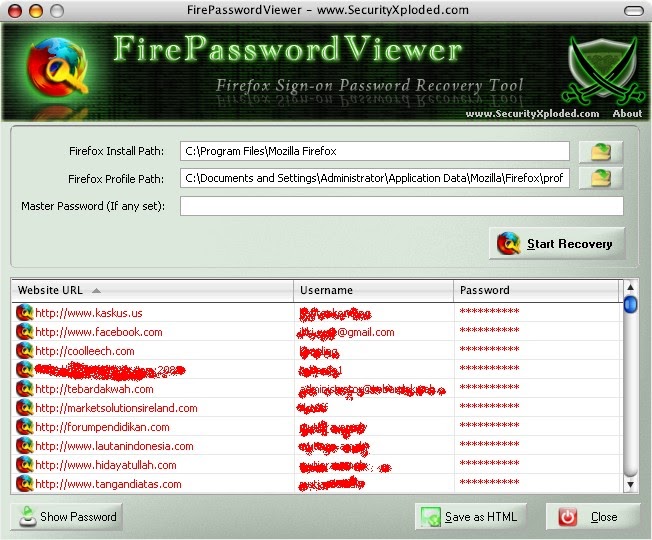Browse for the Firefox Profile Path folder
652x540 pixels.
(x=601, y=178)
